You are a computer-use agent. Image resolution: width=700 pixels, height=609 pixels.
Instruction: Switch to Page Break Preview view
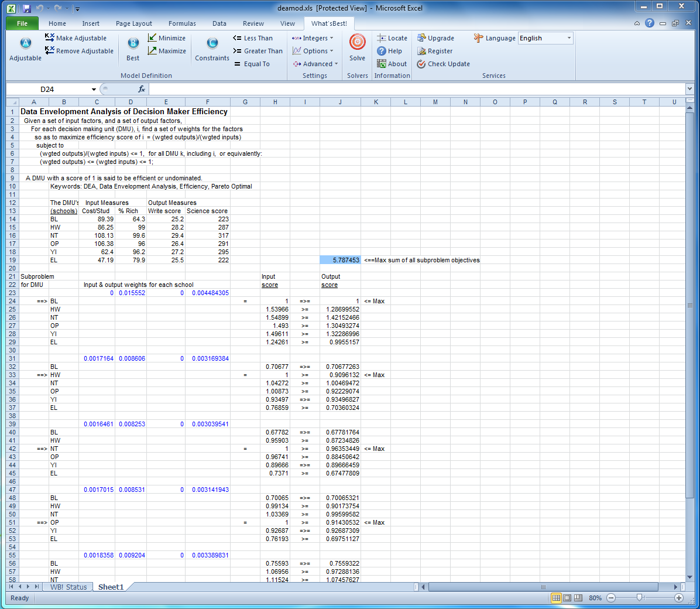(x=578, y=598)
